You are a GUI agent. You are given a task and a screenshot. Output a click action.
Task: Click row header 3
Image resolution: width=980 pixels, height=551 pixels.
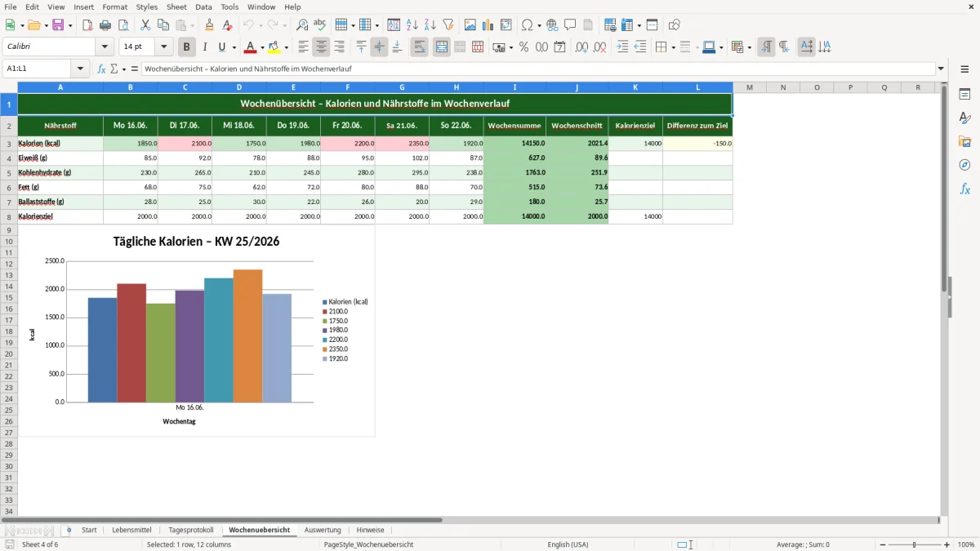coord(9,144)
